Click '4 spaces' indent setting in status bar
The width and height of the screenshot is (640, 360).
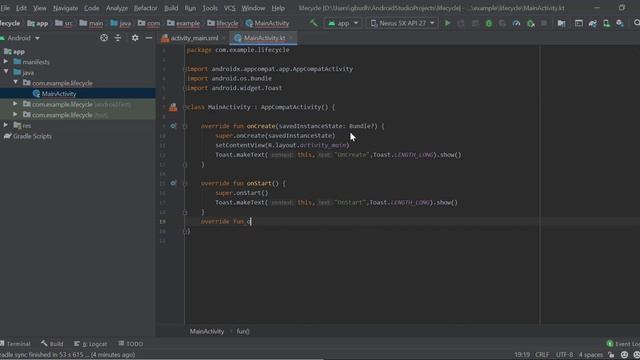point(590,355)
